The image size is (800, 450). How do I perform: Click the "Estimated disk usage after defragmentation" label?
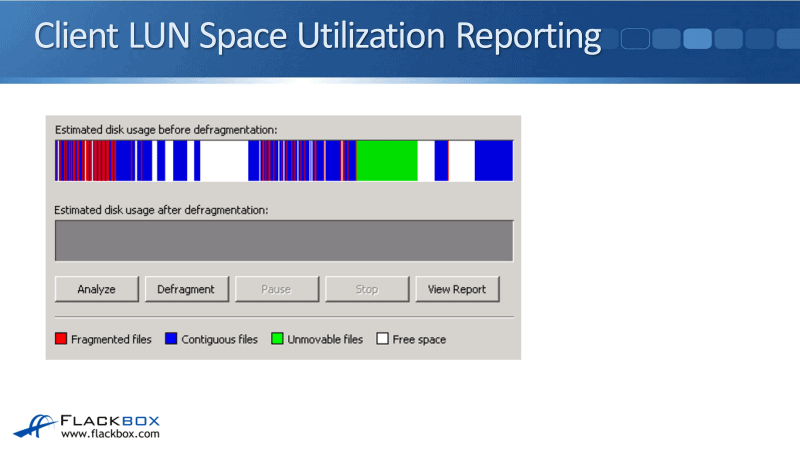[x=161, y=210]
